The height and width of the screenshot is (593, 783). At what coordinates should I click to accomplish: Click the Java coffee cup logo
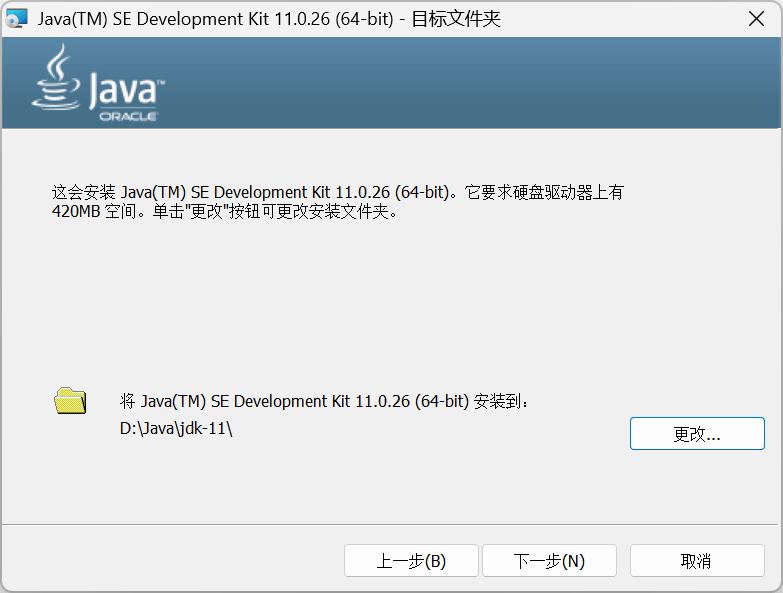(58, 78)
